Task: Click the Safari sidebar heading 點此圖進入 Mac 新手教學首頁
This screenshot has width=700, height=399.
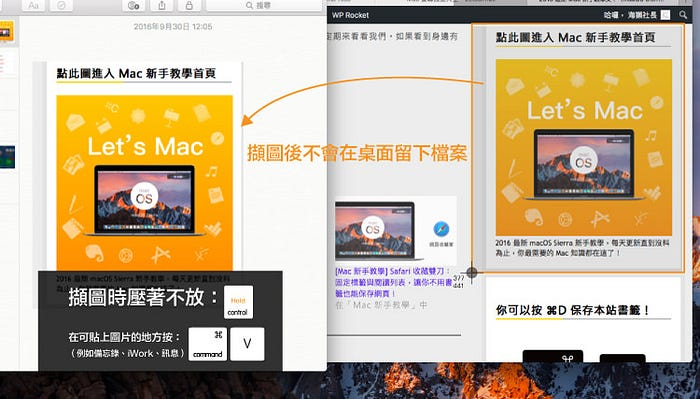Action: click(575, 37)
